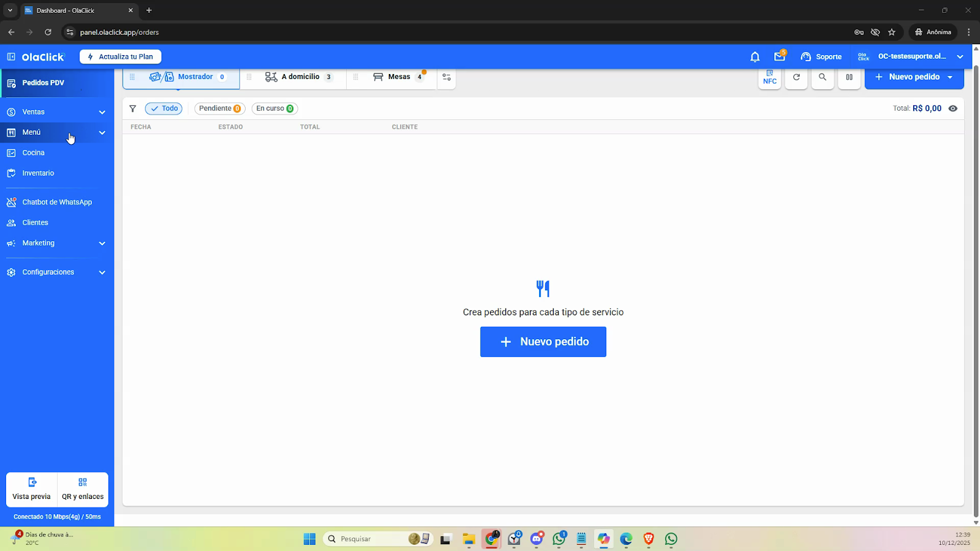The width and height of the screenshot is (980, 551).
Task: Switch to A domicilio tab
Action: pyautogui.click(x=300, y=77)
